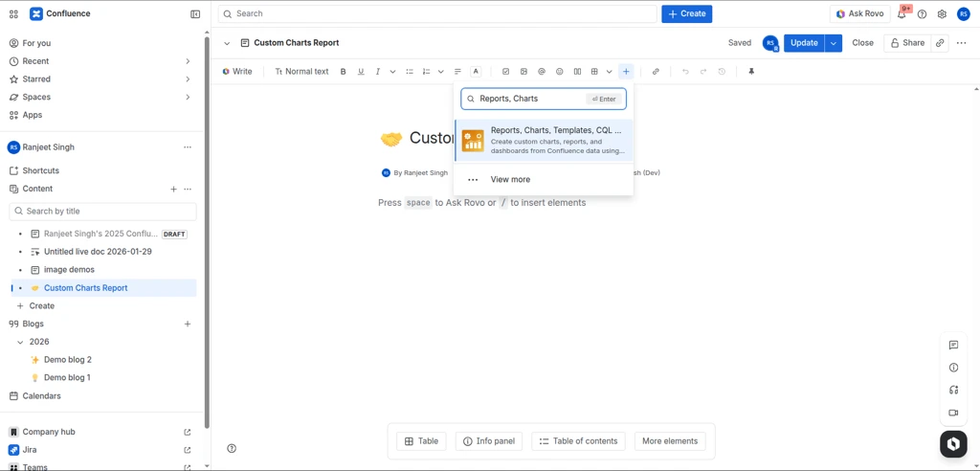
Task: Insert an image or file
Action: click(523, 71)
